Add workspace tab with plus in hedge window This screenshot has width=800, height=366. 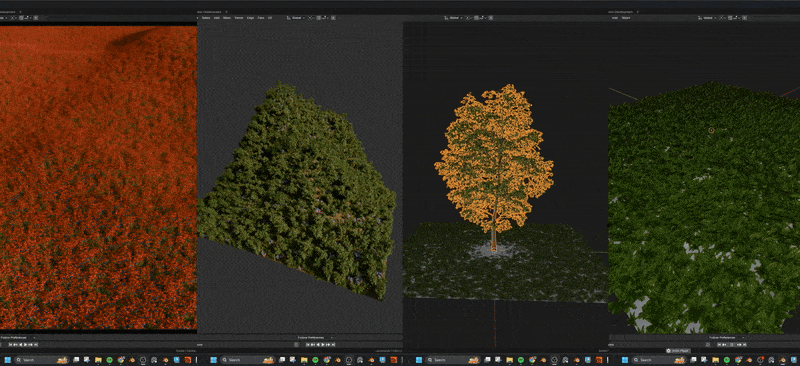(x=226, y=11)
